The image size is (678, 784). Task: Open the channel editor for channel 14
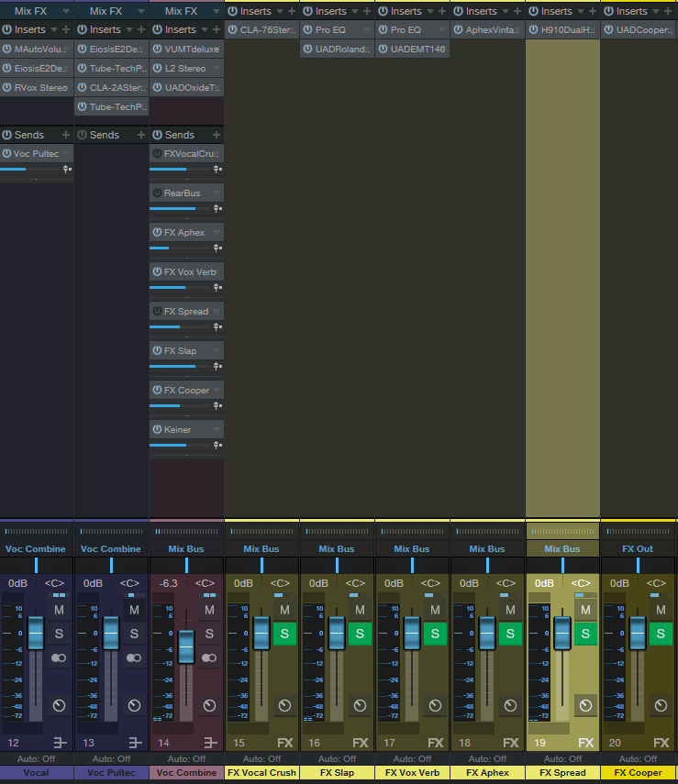[211, 743]
